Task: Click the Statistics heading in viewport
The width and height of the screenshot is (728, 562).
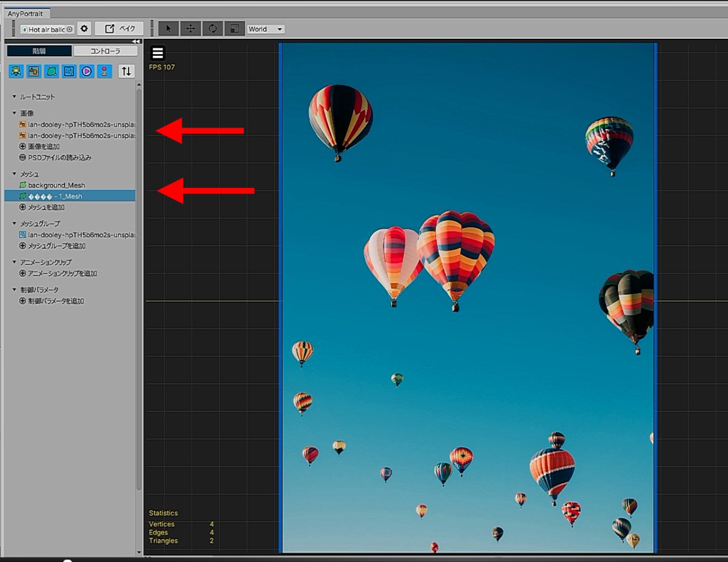Action: 164,513
